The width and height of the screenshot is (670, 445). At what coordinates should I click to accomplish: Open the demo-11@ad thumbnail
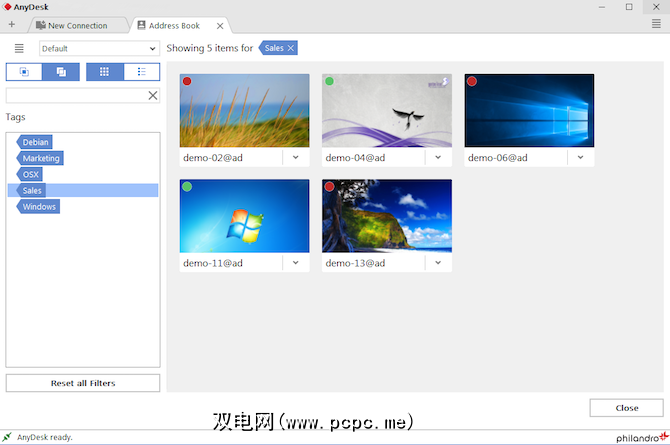[244, 216]
